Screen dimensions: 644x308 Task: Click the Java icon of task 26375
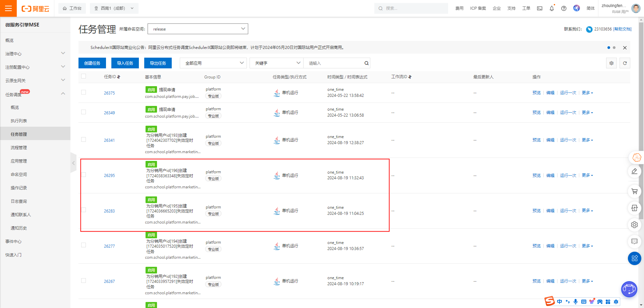(277, 93)
